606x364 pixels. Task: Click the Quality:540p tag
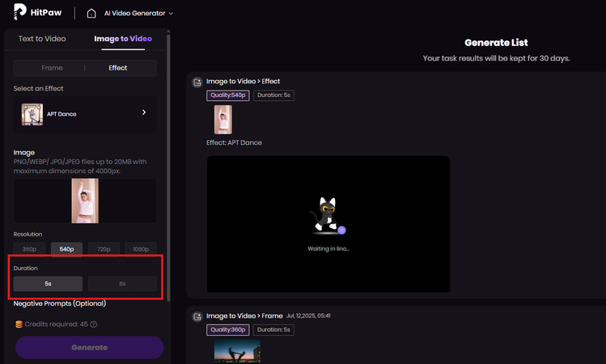click(228, 95)
